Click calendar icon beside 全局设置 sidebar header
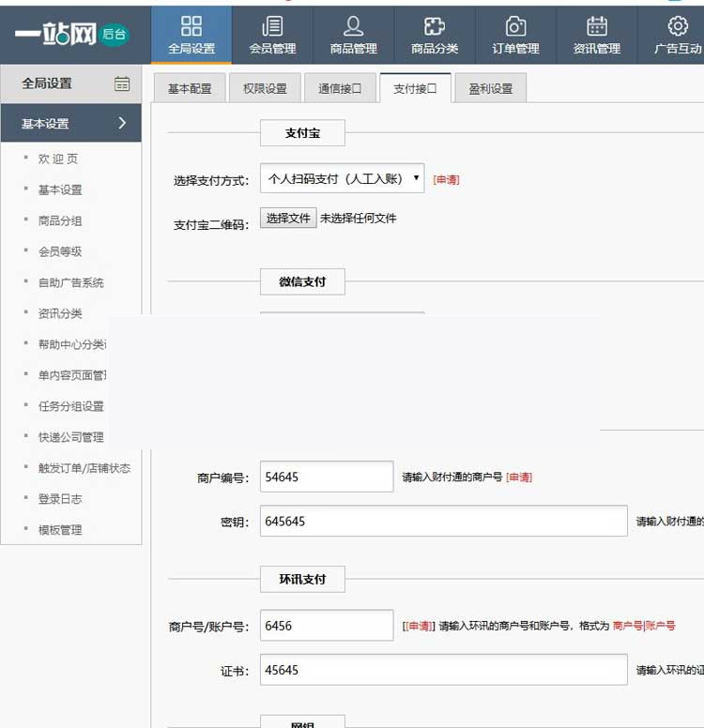The height and width of the screenshot is (728, 704). (x=122, y=83)
